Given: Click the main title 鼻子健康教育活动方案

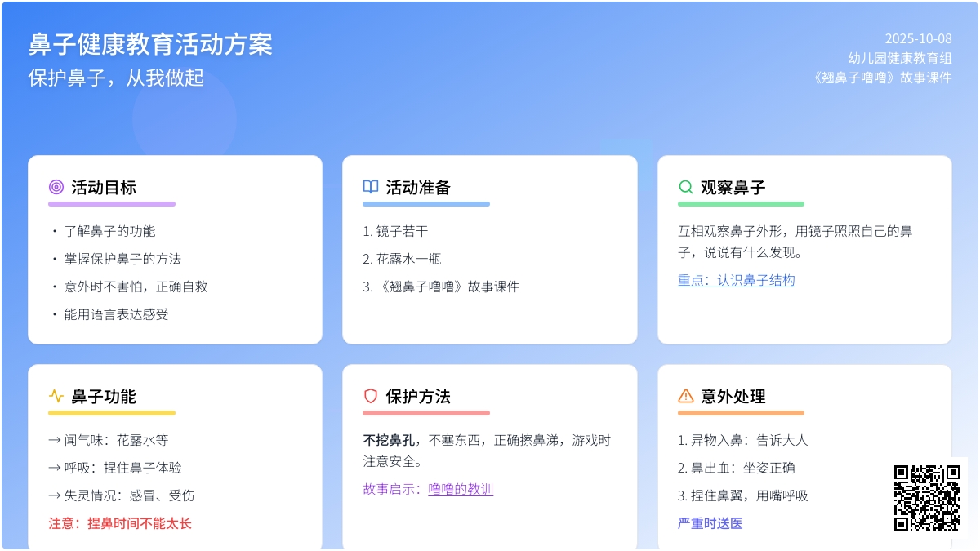Looking at the screenshot, I should 150,44.
